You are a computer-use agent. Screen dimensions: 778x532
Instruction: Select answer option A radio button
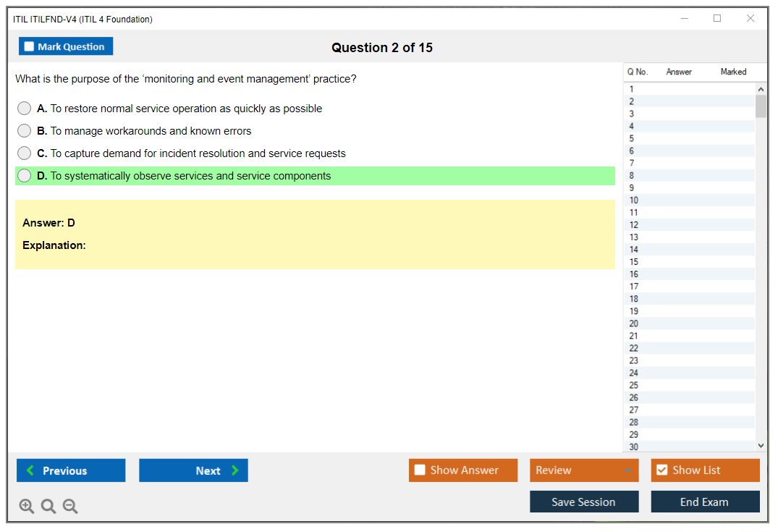pos(25,109)
